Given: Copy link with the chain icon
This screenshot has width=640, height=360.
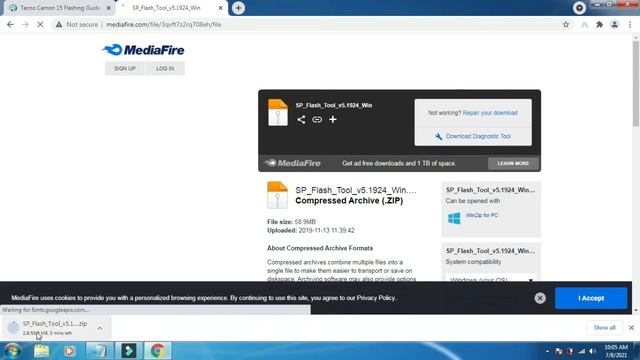Looking at the screenshot, I should point(317,119).
